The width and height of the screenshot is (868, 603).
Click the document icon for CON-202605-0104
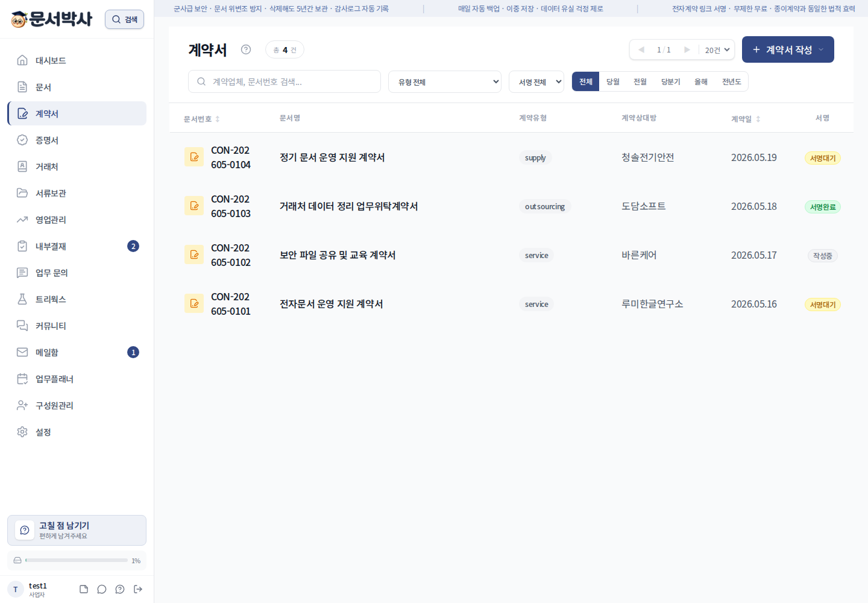[194, 157]
